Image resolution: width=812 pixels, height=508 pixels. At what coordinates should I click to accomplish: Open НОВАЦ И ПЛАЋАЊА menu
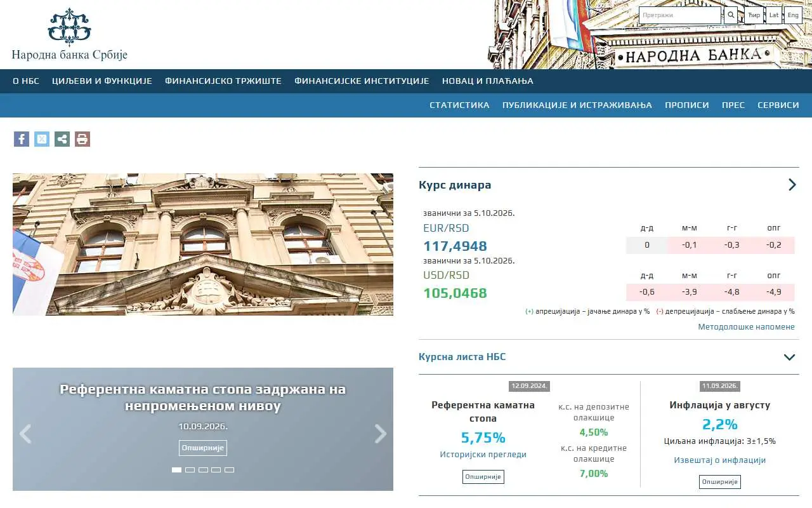point(488,81)
